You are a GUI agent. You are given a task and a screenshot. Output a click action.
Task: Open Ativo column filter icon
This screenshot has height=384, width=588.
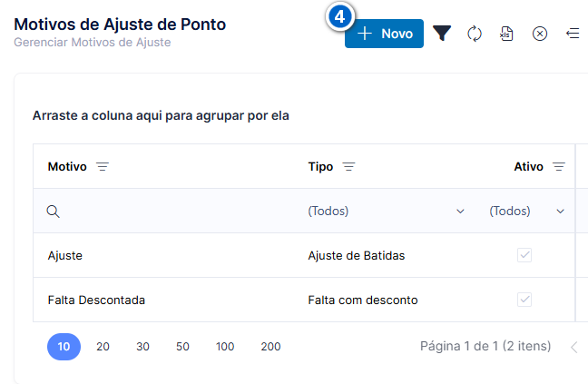(x=559, y=166)
